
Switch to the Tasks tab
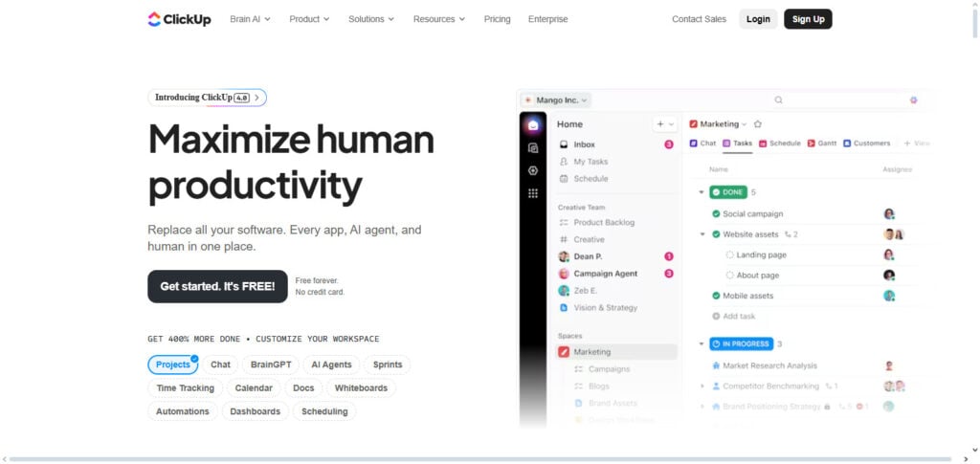coord(738,144)
